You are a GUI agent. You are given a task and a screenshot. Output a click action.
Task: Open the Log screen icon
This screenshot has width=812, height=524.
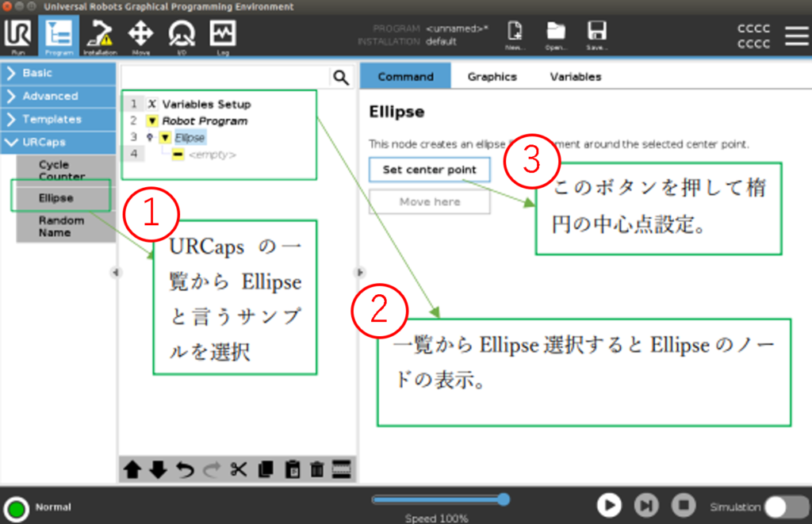click(x=223, y=35)
